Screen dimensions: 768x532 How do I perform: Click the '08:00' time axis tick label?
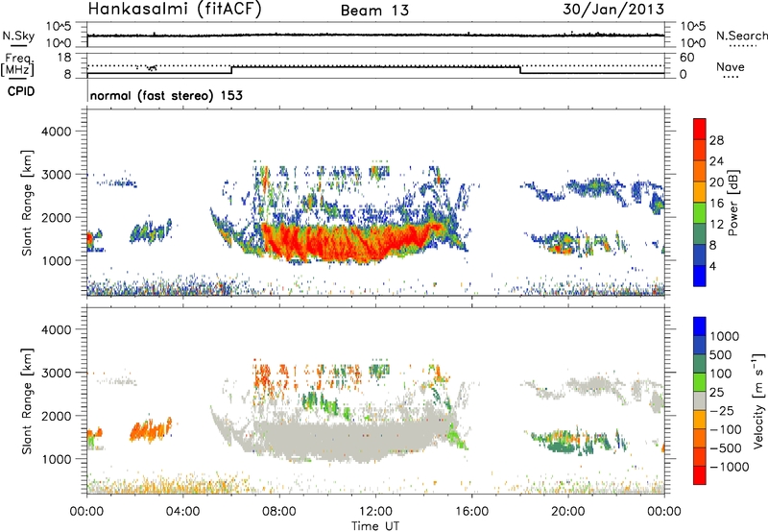click(x=278, y=512)
